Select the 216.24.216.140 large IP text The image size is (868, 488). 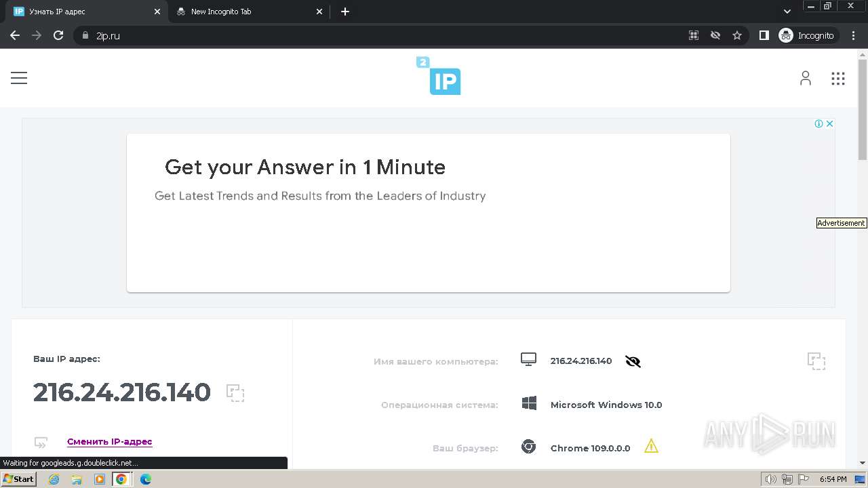pos(122,392)
